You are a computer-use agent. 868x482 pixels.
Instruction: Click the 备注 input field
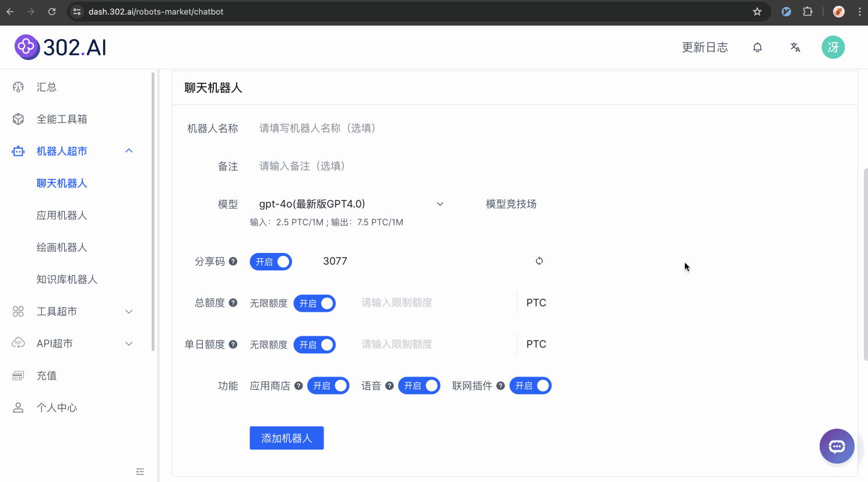[402, 166]
